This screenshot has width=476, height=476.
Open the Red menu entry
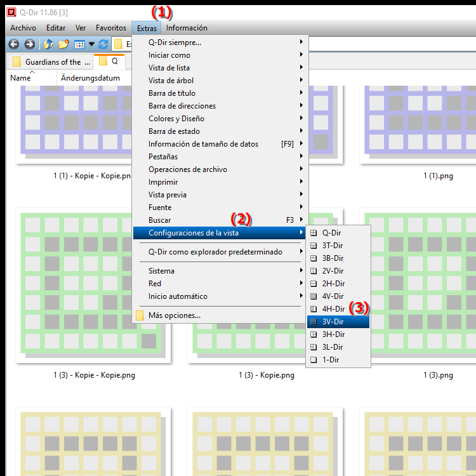pos(219,284)
